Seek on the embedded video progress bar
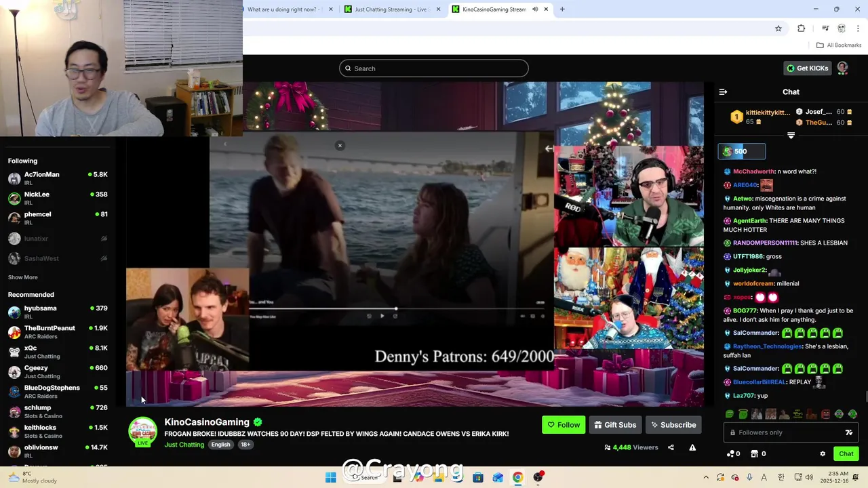 point(397,309)
